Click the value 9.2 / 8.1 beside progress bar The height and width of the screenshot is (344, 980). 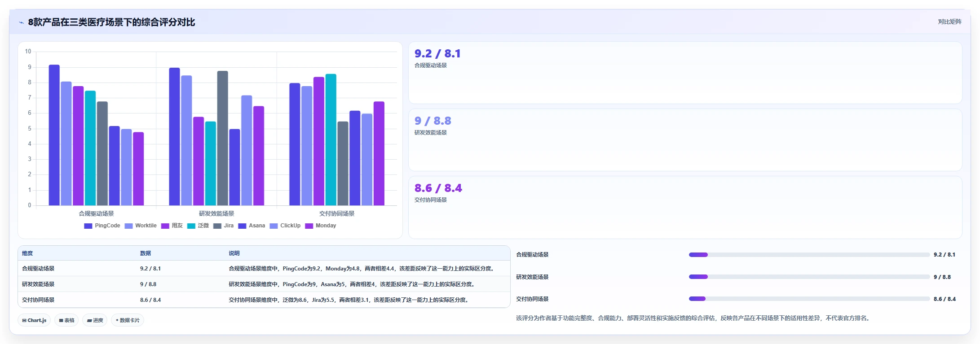click(x=945, y=255)
